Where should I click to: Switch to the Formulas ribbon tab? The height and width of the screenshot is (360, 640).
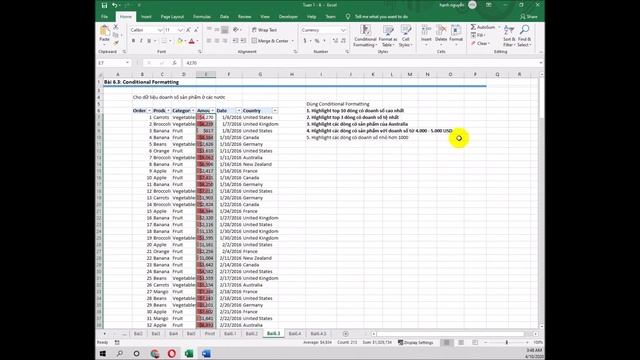click(202, 17)
